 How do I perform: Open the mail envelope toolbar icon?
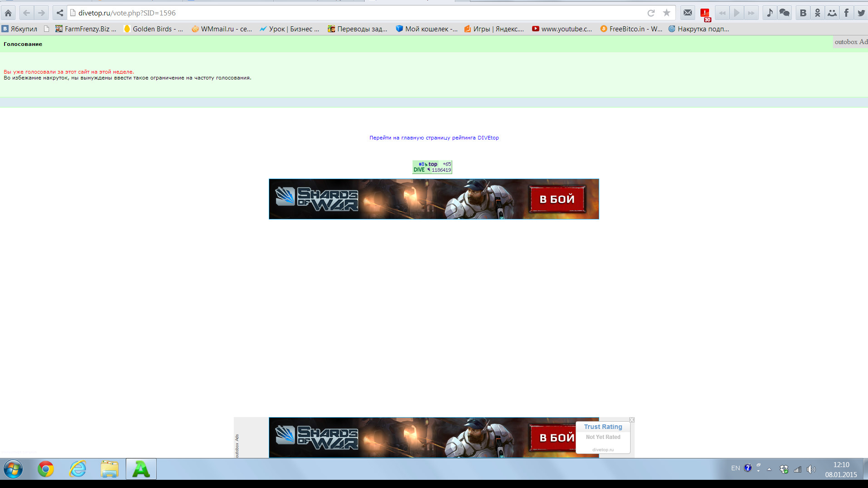click(x=688, y=13)
